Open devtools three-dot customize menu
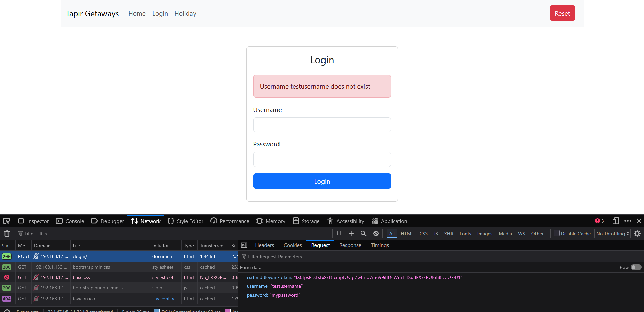The width and height of the screenshot is (644, 312). 628,221
